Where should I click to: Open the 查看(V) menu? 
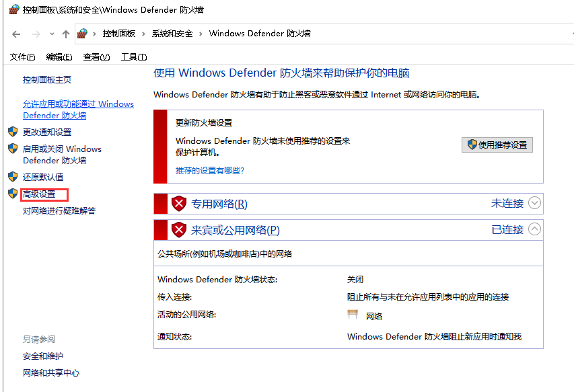pyautogui.click(x=96, y=57)
